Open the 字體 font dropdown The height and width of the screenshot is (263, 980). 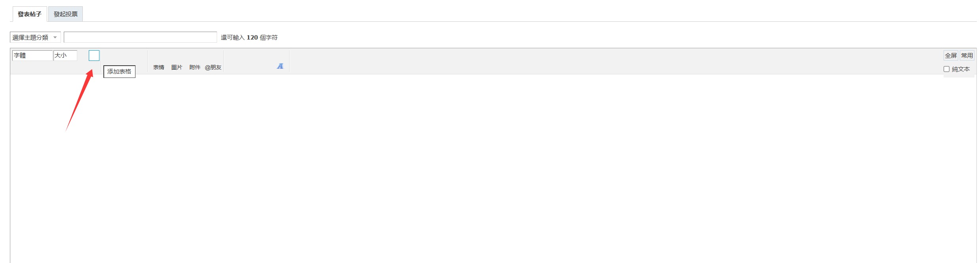[x=32, y=56]
